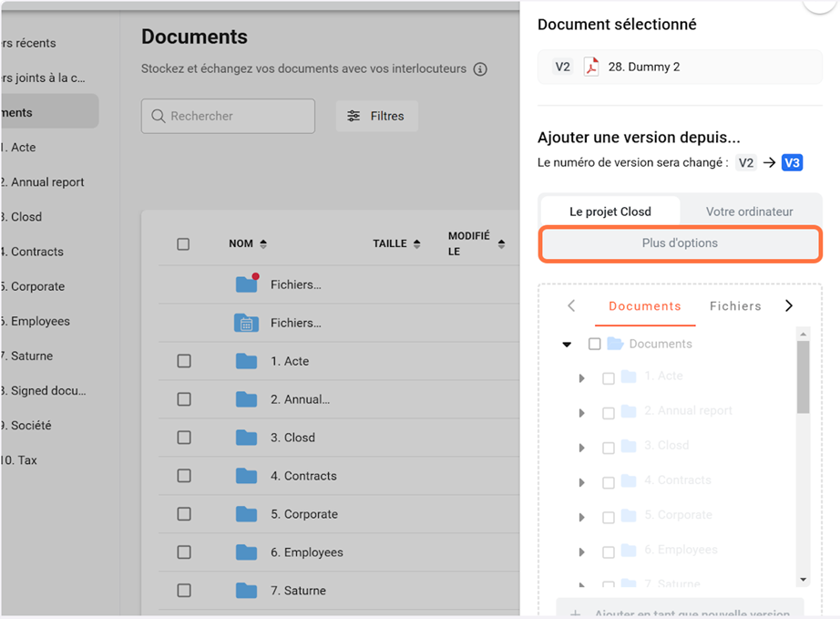Open the Filtres button
The image size is (840, 619).
click(x=376, y=117)
